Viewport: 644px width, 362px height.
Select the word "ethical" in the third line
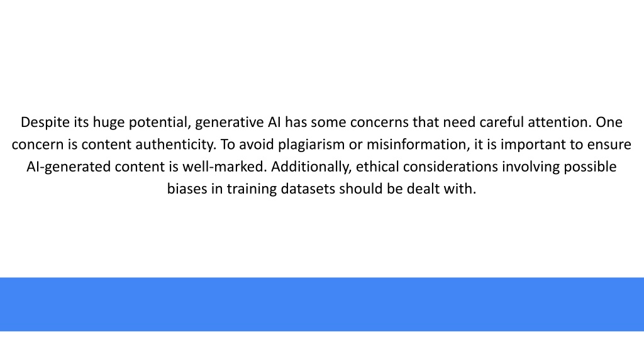[x=377, y=167]
